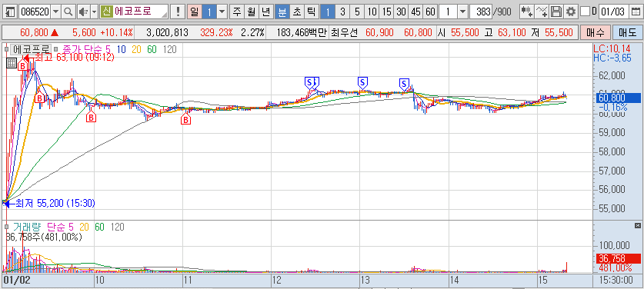This screenshot has width=644, height=289.
Task: Click the 거래량 volume indicator label
Action: 28,227
